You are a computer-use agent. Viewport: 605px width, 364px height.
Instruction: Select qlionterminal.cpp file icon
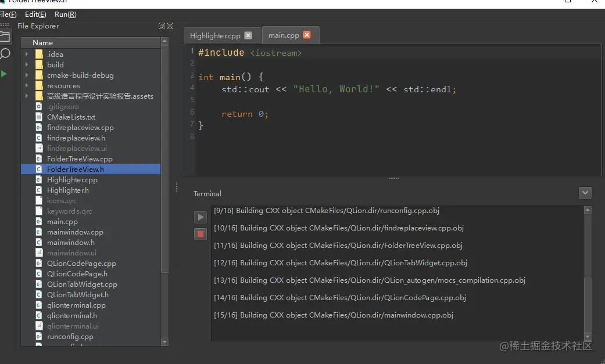38,305
